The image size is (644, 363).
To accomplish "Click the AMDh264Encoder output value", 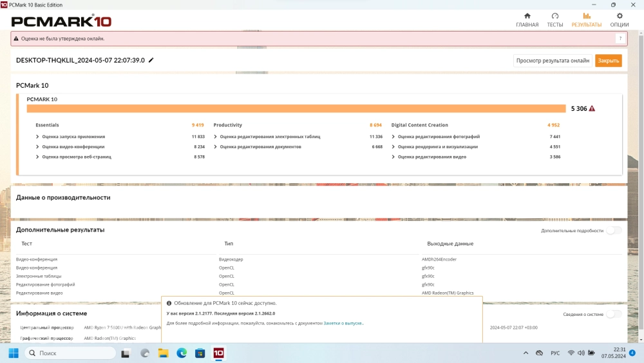I will click(439, 259).
